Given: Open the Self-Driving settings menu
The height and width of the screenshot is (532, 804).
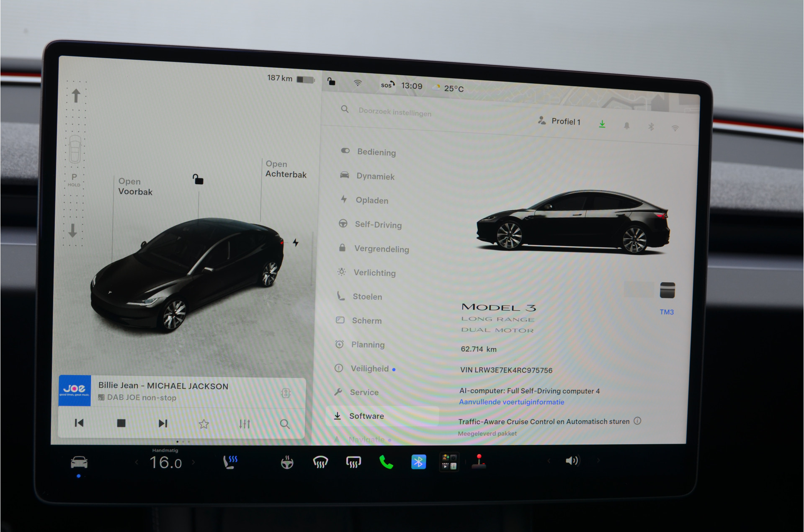Looking at the screenshot, I should point(370,224).
